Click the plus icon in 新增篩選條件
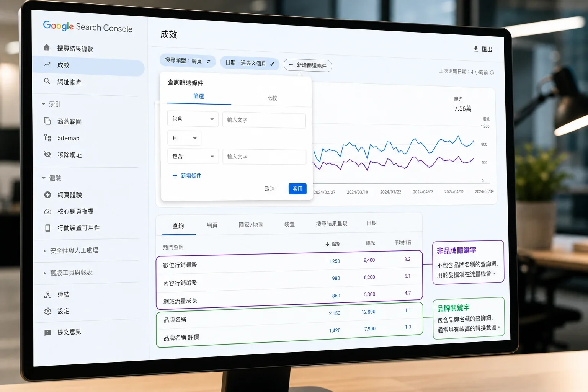Screen dimensions: 588x392 click(291, 65)
